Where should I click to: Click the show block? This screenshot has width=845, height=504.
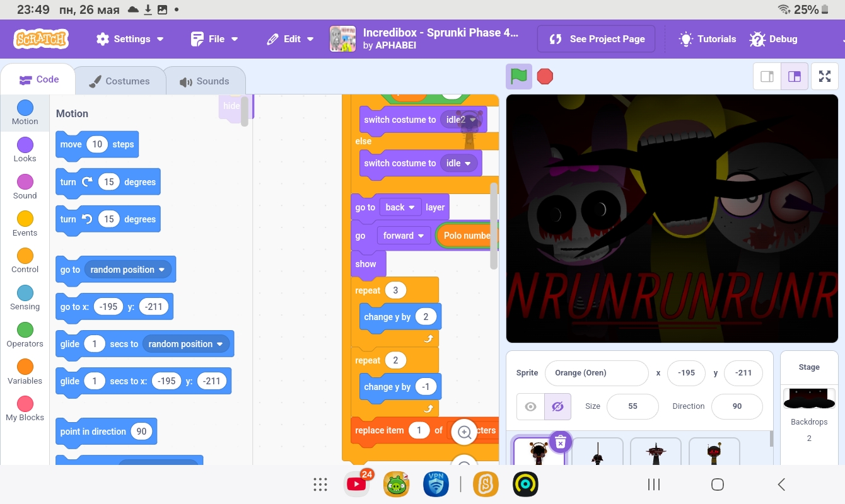(x=368, y=264)
